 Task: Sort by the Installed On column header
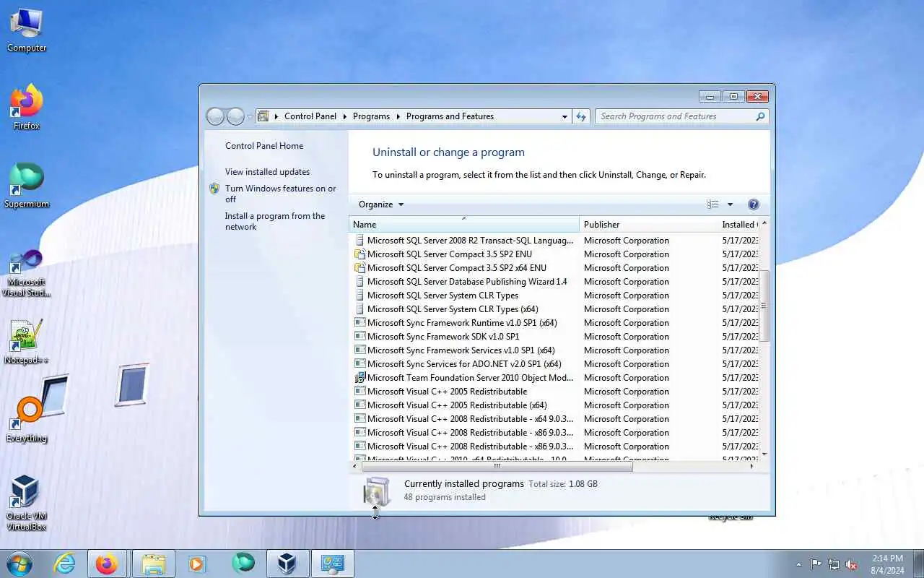(x=739, y=225)
